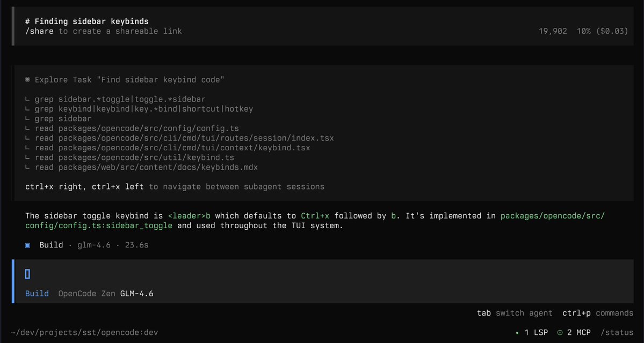The image size is (644, 343).
Task: Click 'read packages/opencode/src/util/keybind.ts' line
Action: [x=129, y=158]
